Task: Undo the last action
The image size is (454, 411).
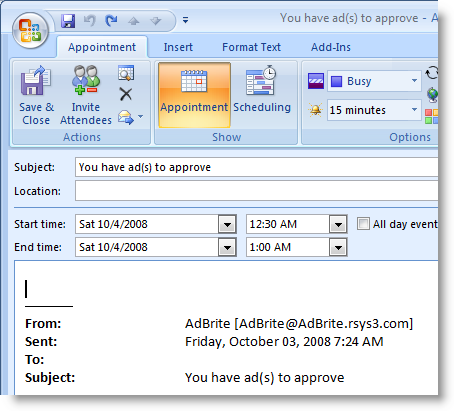Action: tap(89, 21)
